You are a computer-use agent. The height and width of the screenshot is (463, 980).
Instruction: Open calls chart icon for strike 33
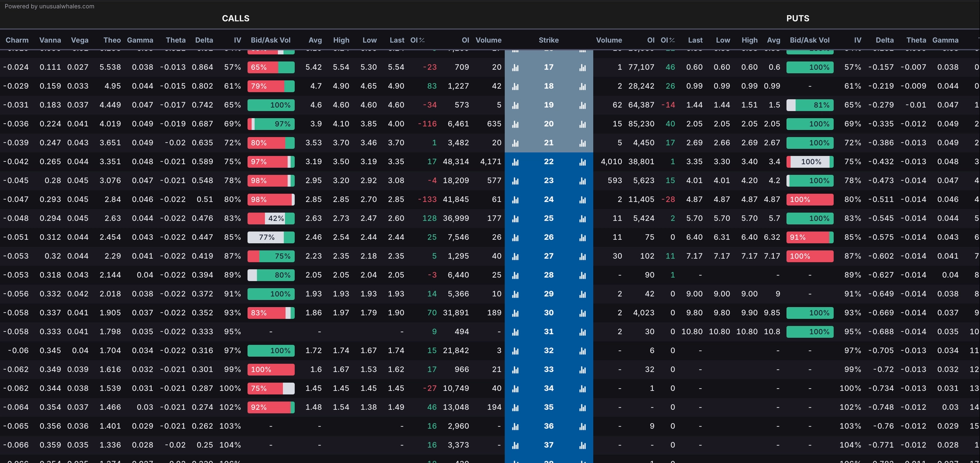pos(515,370)
